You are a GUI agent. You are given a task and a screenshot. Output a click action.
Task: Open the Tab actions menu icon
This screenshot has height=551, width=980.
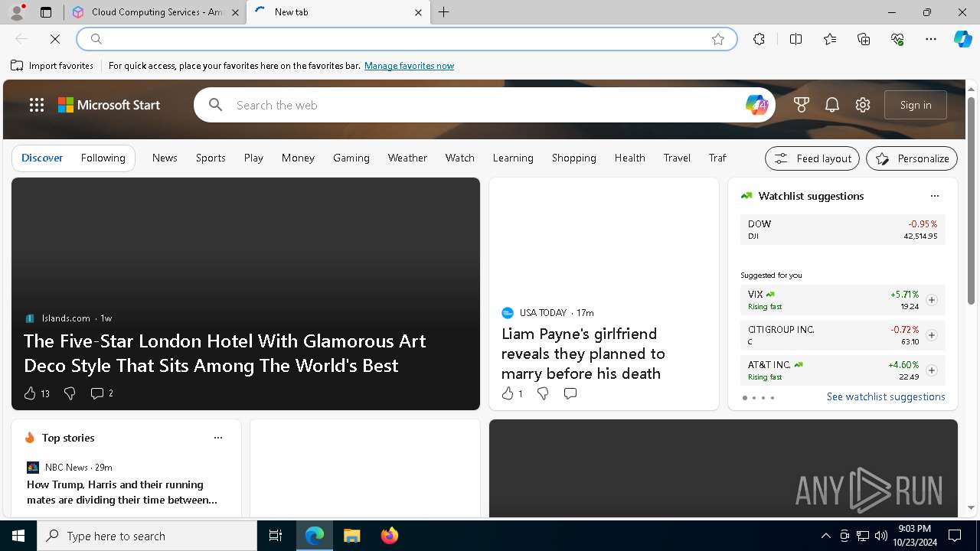tap(46, 12)
